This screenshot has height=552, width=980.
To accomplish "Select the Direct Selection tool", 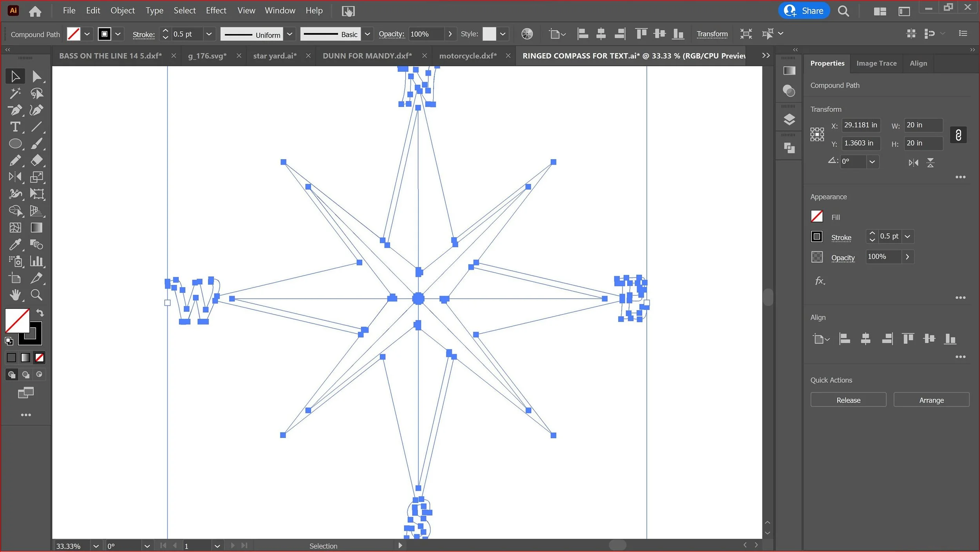I will coord(37,76).
